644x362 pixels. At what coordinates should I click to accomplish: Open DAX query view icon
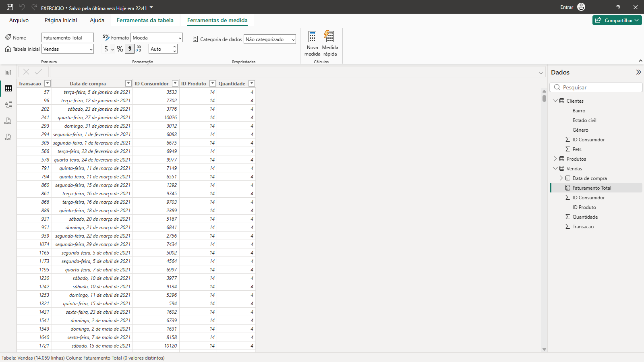point(8,121)
